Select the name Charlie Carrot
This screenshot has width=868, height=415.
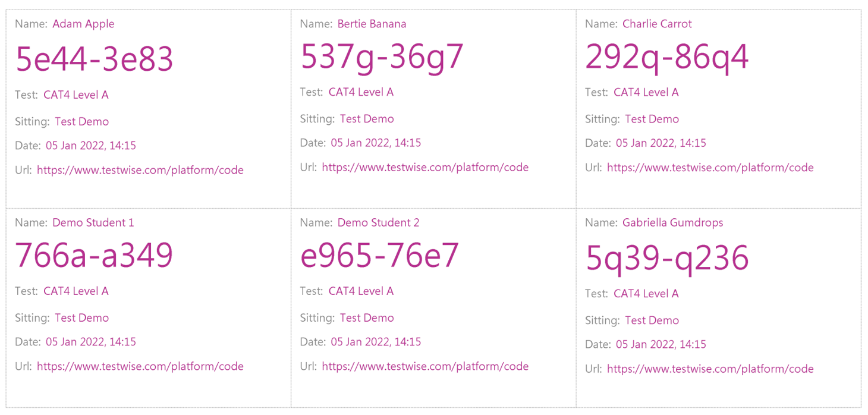657,24
